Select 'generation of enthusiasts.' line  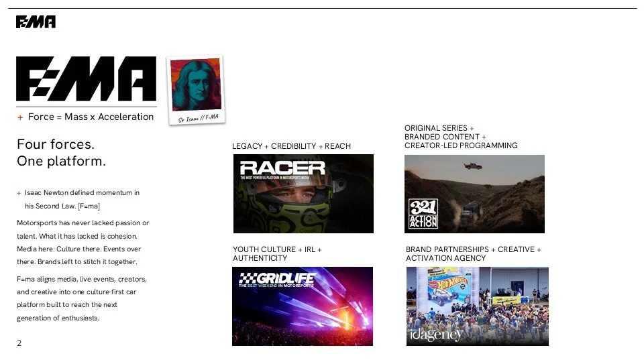[58, 318]
